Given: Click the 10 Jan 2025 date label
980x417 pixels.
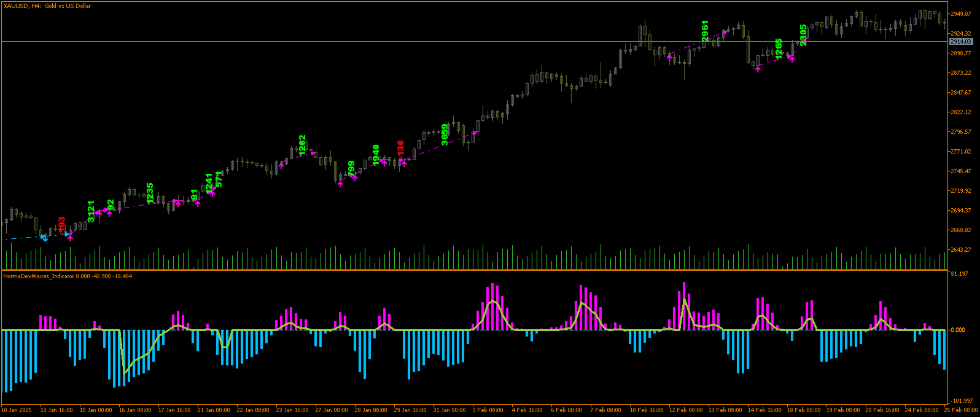Looking at the screenshot, I should [17, 410].
